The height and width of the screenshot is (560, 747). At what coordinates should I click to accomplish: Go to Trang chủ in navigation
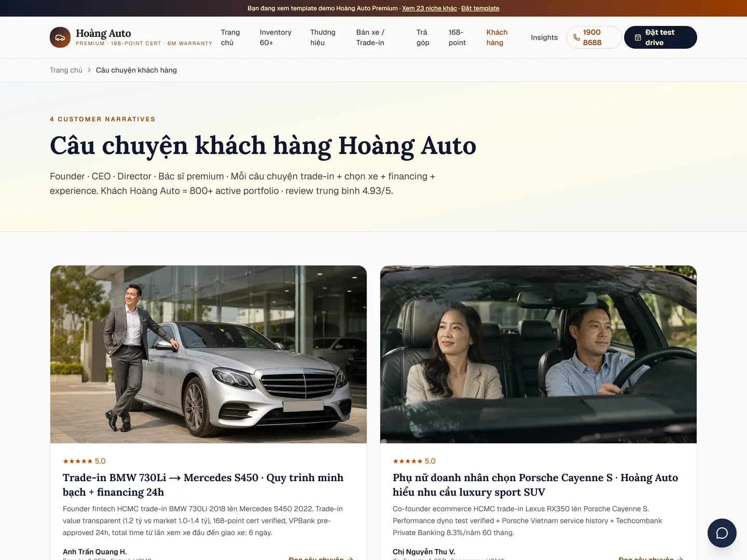(x=230, y=37)
